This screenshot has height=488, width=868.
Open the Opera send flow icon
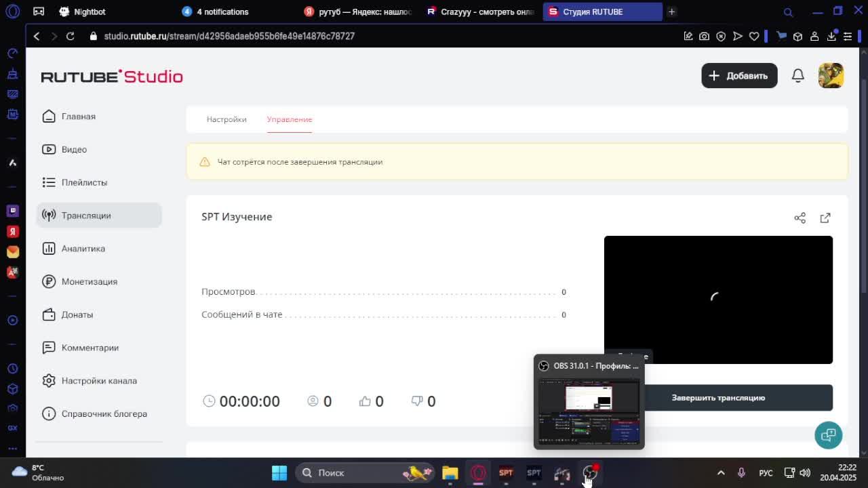click(x=738, y=36)
